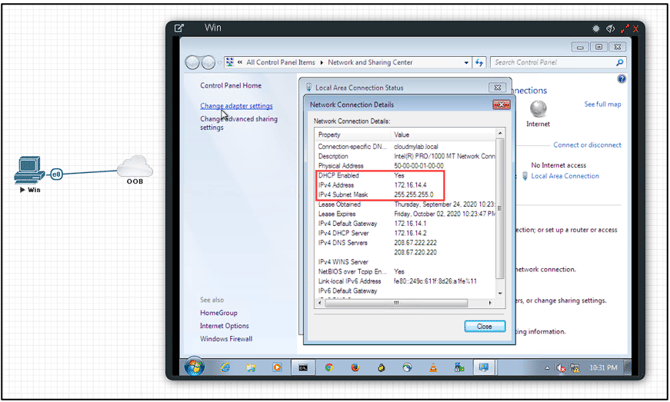Launch Internet Explorer from the taskbar
670x402 pixels.
(225, 367)
